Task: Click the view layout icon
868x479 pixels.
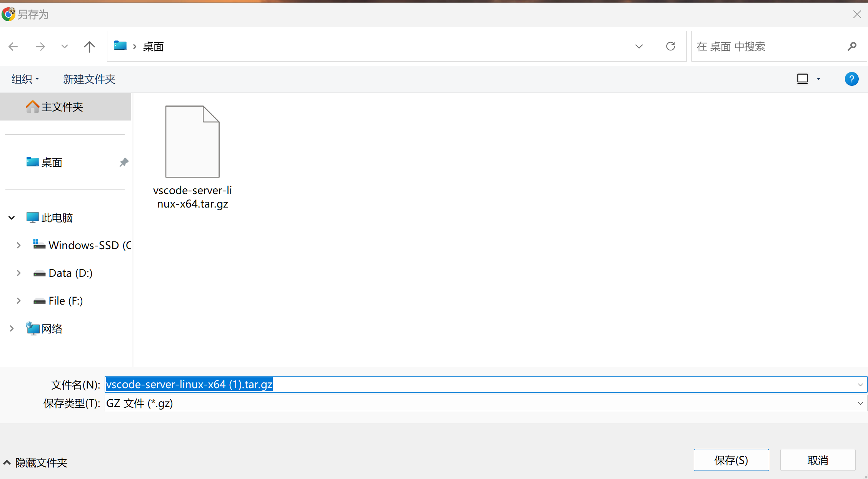Action: pyautogui.click(x=803, y=79)
